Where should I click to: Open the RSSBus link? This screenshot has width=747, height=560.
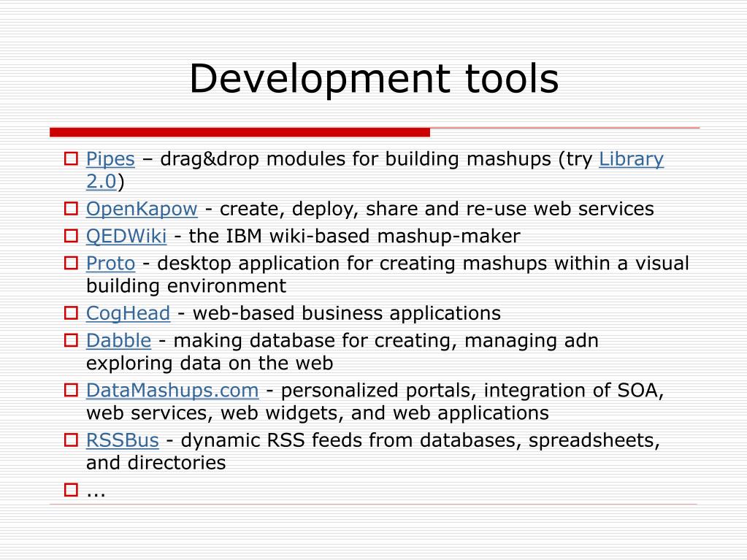pos(123,440)
